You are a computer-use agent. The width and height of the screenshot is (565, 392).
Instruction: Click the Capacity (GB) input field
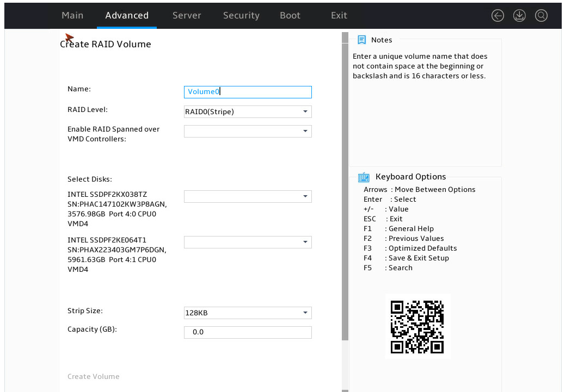248,332
